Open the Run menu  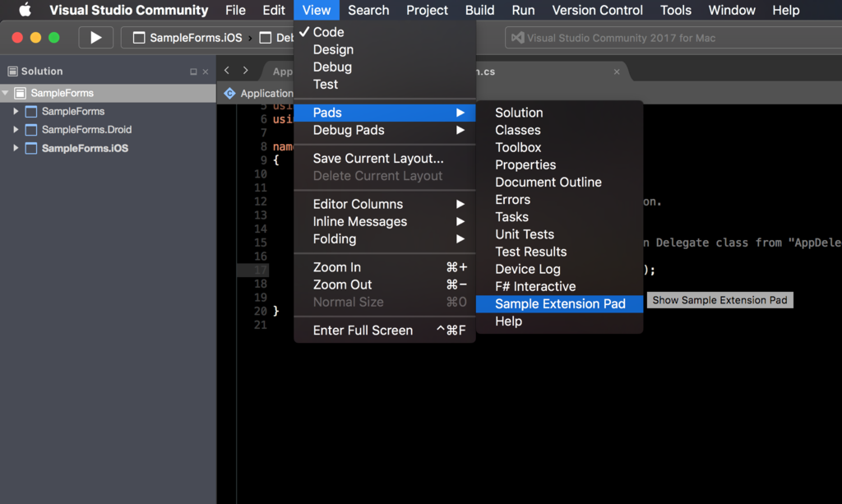click(523, 10)
